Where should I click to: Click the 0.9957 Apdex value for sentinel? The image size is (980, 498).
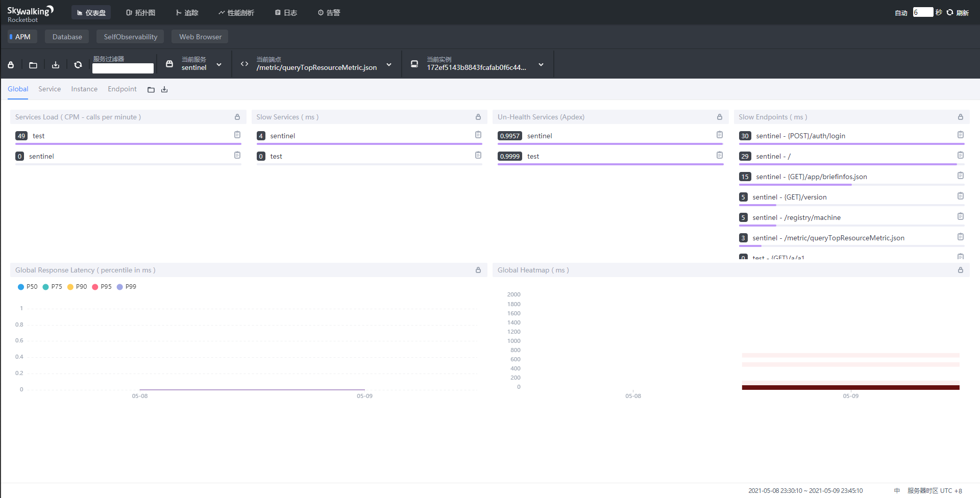tap(510, 136)
